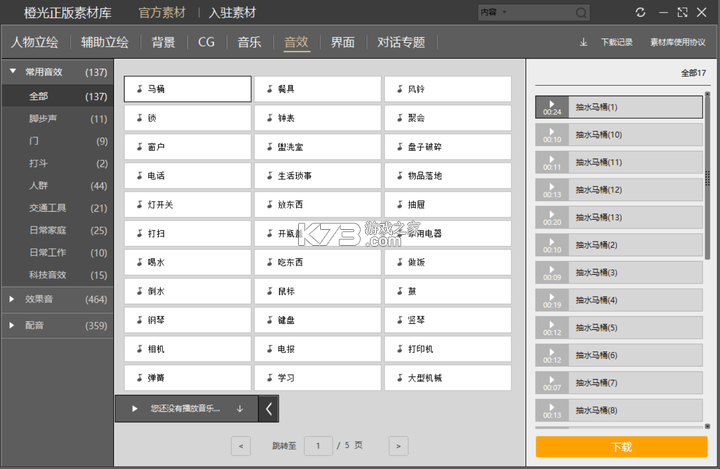Viewport: 720px width, 469px height.
Task: Play the 抽水马桶(7) sound preview
Action: [552, 383]
